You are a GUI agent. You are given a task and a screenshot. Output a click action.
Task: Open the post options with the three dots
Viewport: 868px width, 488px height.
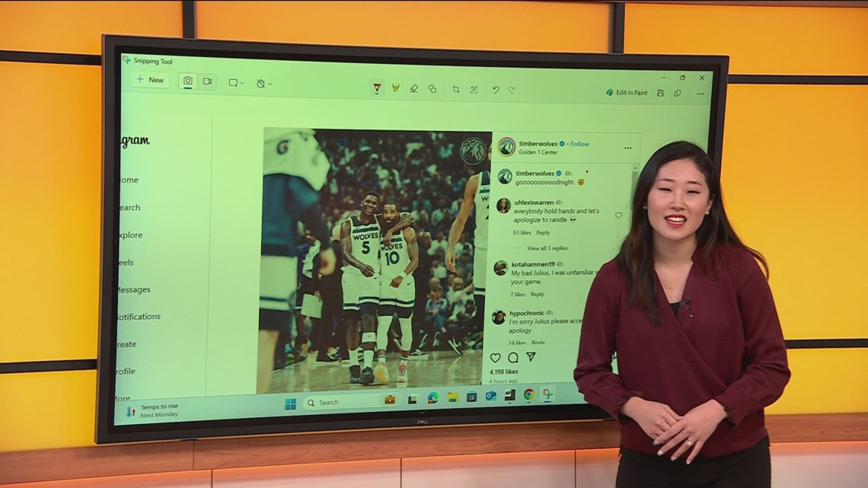pos(628,146)
